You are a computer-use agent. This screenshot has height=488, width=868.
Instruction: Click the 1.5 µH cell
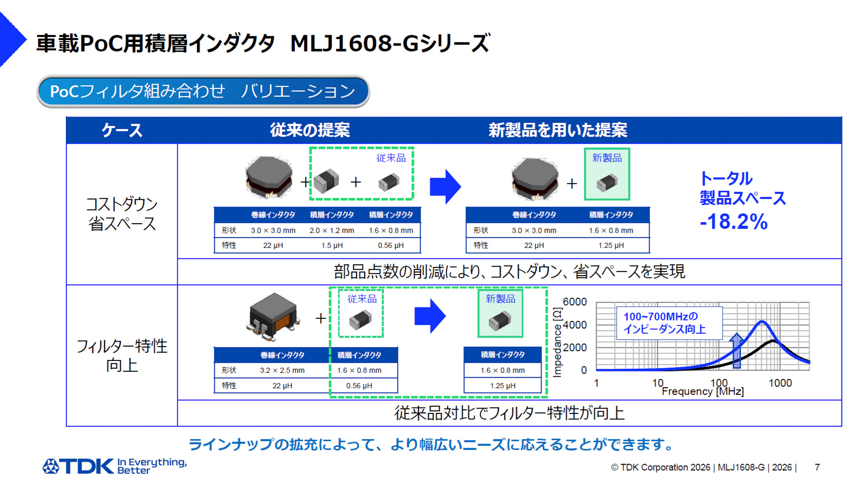(x=332, y=245)
